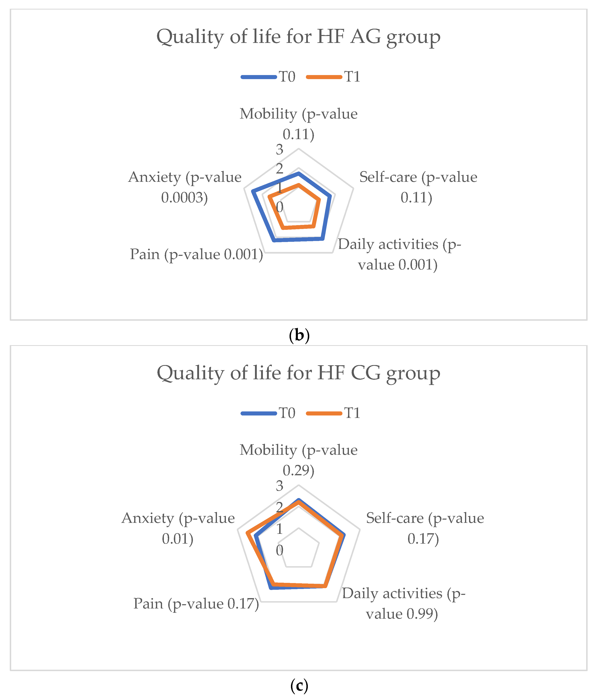Click the orange T1 legend swatch in the CG chart
The width and height of the screenshot is (600, 700).
pyautogui.click(x=324, y=413)
